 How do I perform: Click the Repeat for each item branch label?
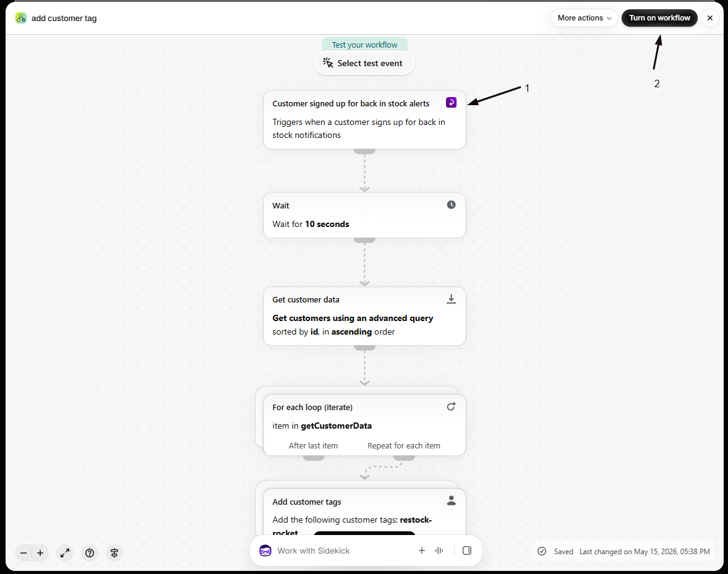point(404,446)
